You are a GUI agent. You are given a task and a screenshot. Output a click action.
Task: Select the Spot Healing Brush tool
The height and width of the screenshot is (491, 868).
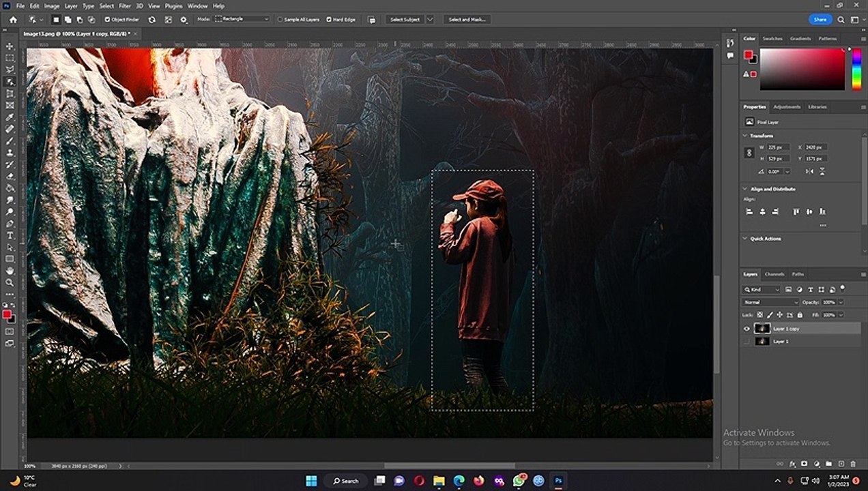coord(10,129)
